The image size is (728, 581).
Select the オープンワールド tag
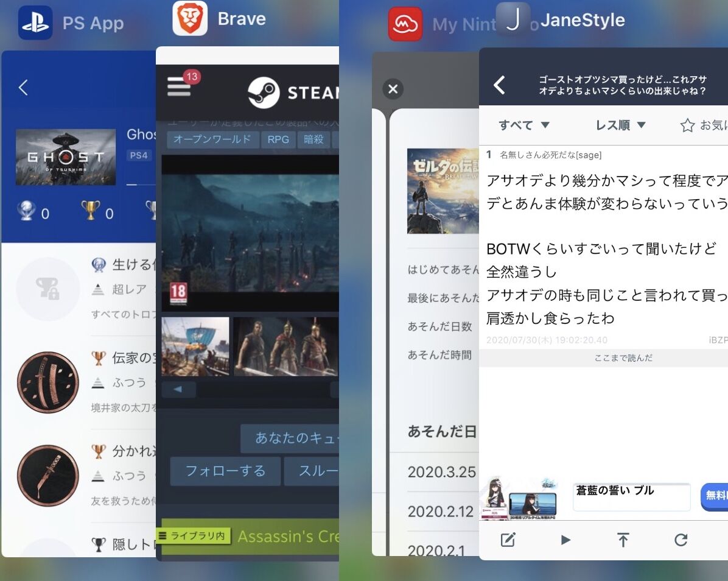point(212,139)
